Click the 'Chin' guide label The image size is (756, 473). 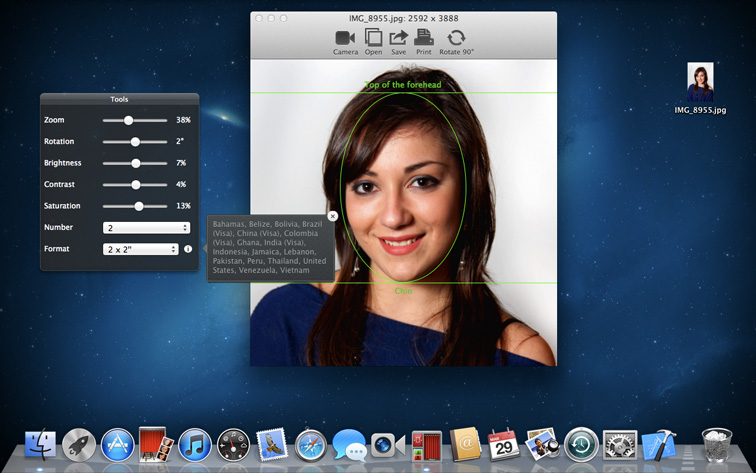click(x=403, y=291)
